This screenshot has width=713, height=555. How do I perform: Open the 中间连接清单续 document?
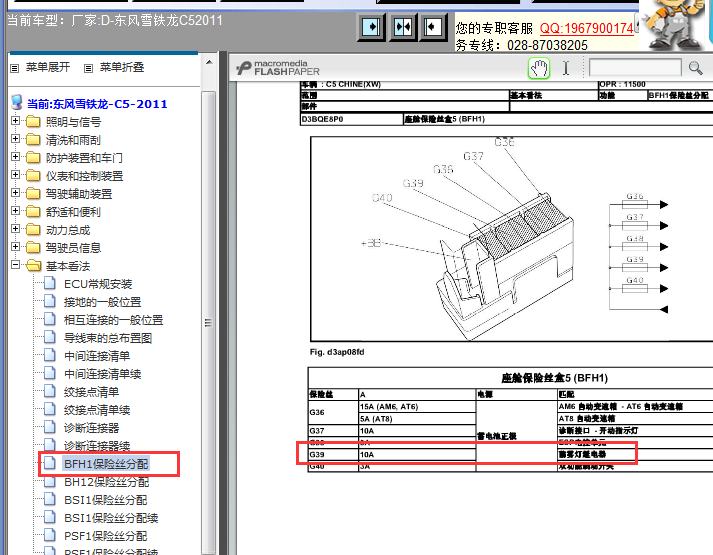pos(102,374)
